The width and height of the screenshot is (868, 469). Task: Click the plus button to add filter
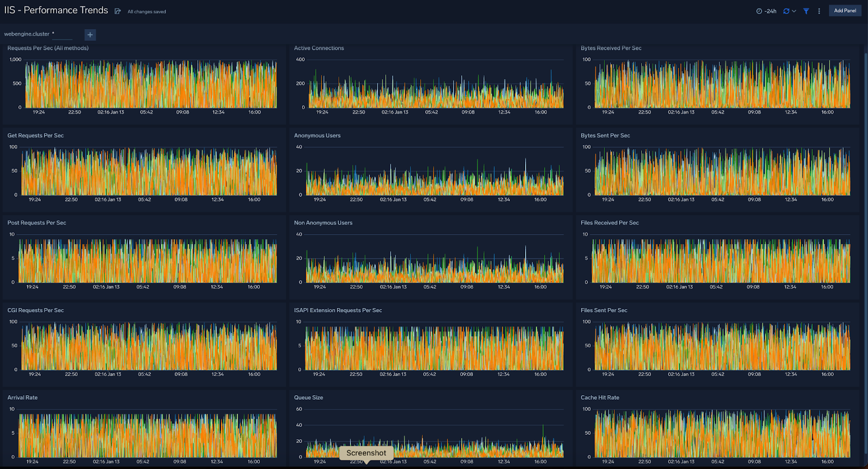pos(90,35)
